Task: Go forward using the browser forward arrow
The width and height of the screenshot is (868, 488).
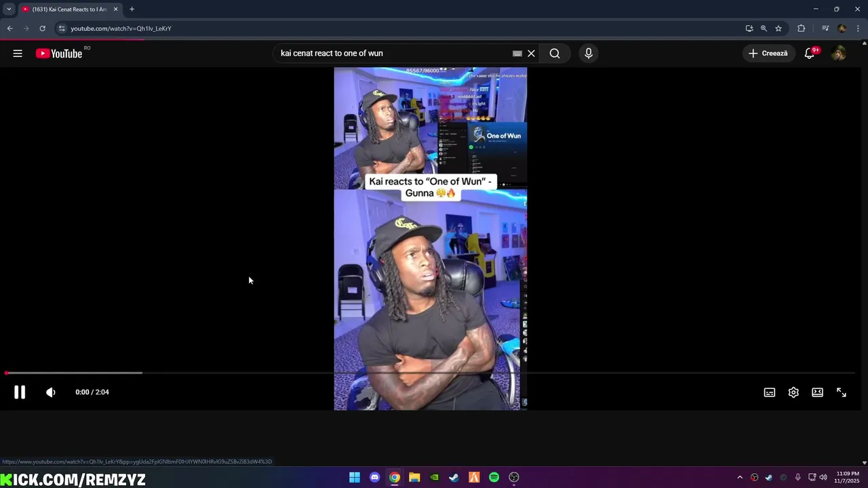Action: point(26,28)
